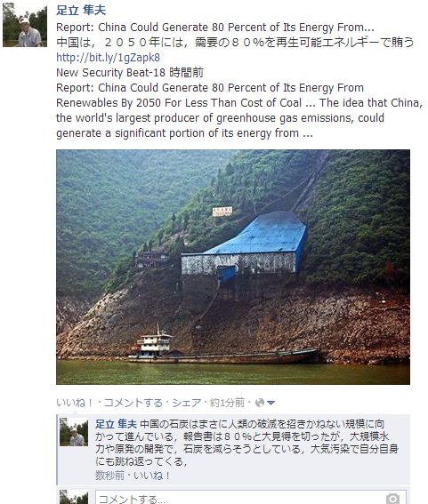Open the 'Report: China Could Generate 80 Percent' title

click(x=215, y=28)
